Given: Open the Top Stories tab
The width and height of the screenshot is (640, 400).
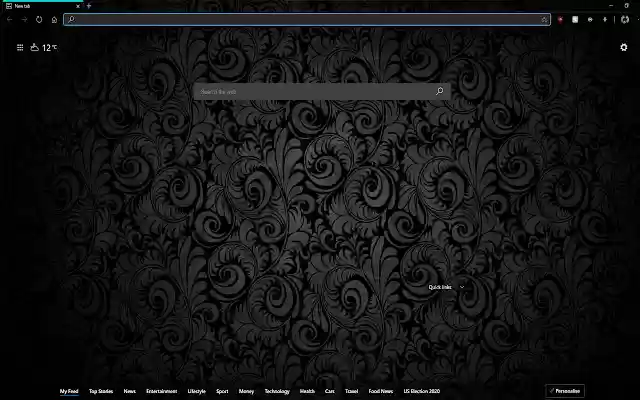Looking at the screenshot, I should click(101, 391).
